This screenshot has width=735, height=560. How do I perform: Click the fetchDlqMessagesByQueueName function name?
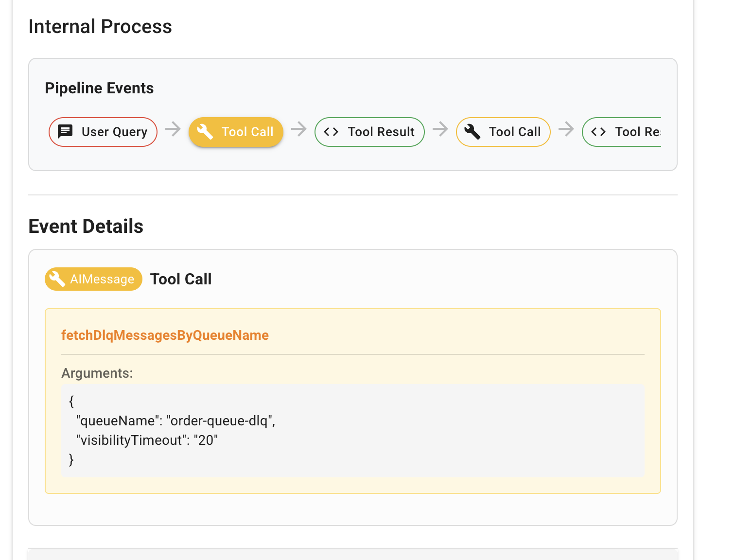[x=165, y=335]
